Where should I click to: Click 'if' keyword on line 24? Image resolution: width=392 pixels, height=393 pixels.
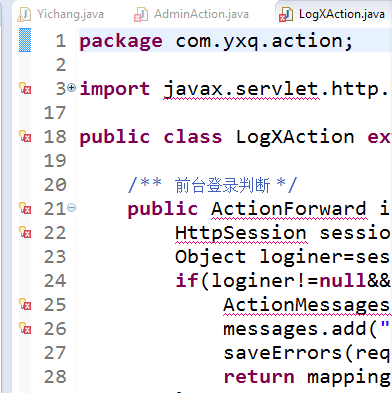187,281
